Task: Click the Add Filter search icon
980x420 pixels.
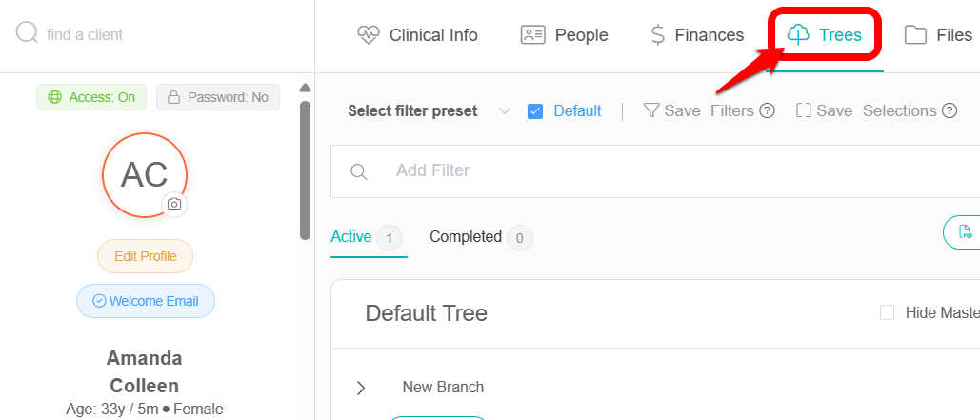Action: pos(359,171)
